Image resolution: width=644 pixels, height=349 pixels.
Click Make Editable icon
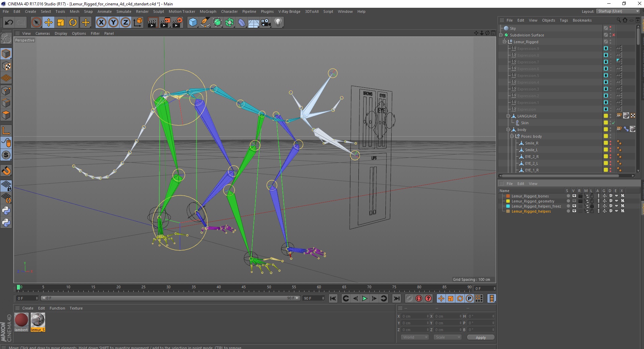pyautogui.click(x=6, y=38)
